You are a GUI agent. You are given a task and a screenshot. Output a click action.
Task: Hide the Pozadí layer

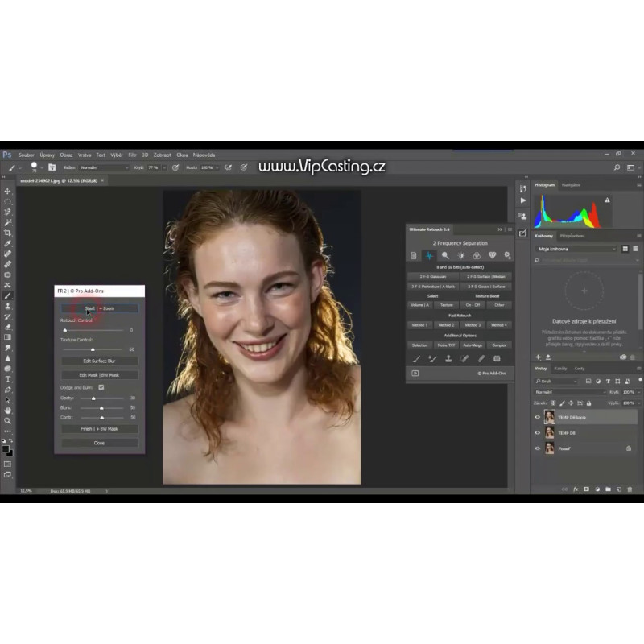538,448
